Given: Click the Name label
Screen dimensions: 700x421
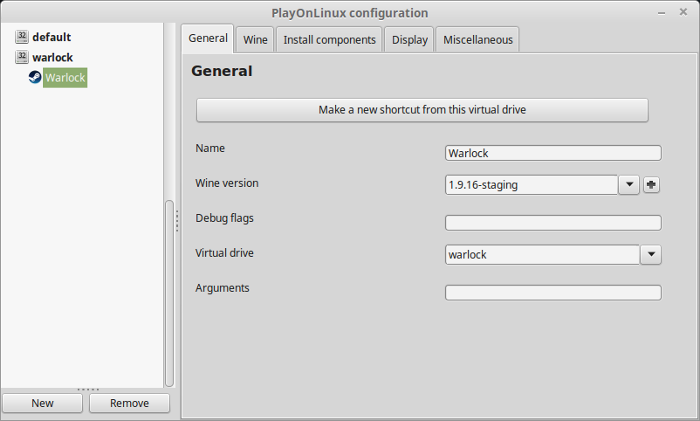Looking at the screenshot, I should 210,148.
